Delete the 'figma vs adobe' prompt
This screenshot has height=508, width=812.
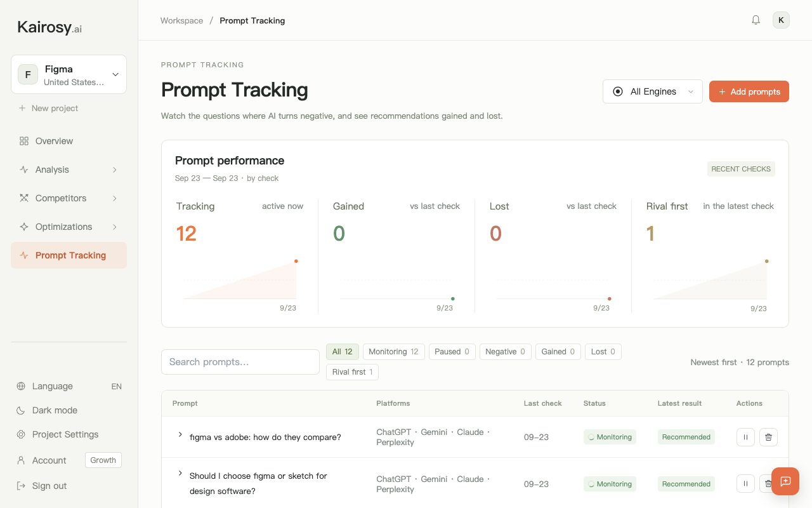tap(768, 437)
